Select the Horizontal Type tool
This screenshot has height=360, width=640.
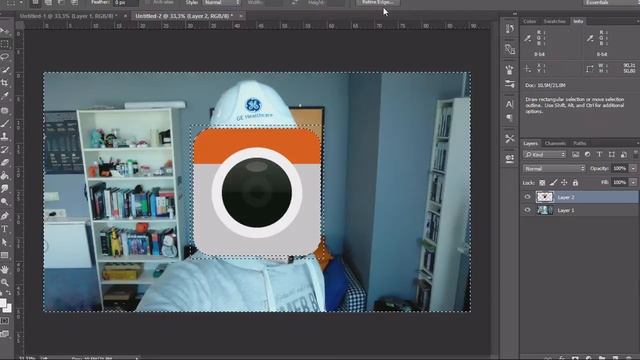click(x=4, y=229)
